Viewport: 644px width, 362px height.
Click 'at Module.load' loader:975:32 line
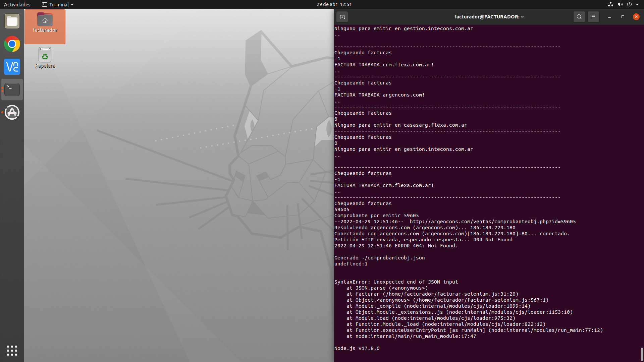(431, 318)
